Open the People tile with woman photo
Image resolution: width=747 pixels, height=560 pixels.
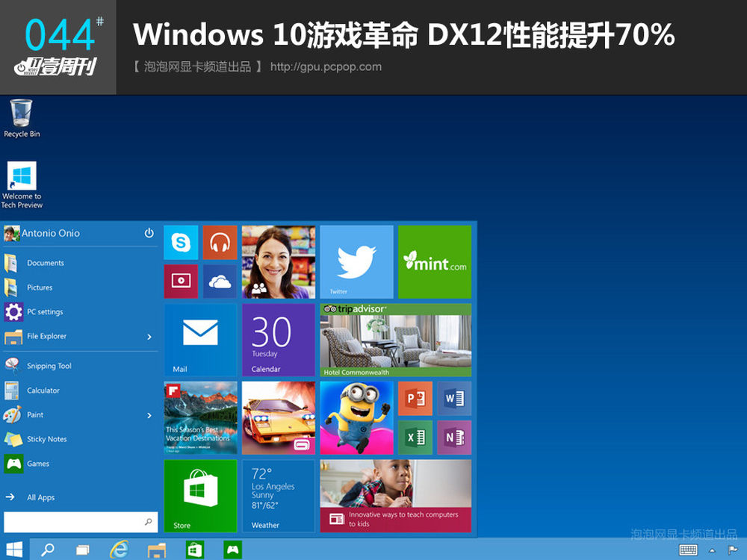[279, 262]
